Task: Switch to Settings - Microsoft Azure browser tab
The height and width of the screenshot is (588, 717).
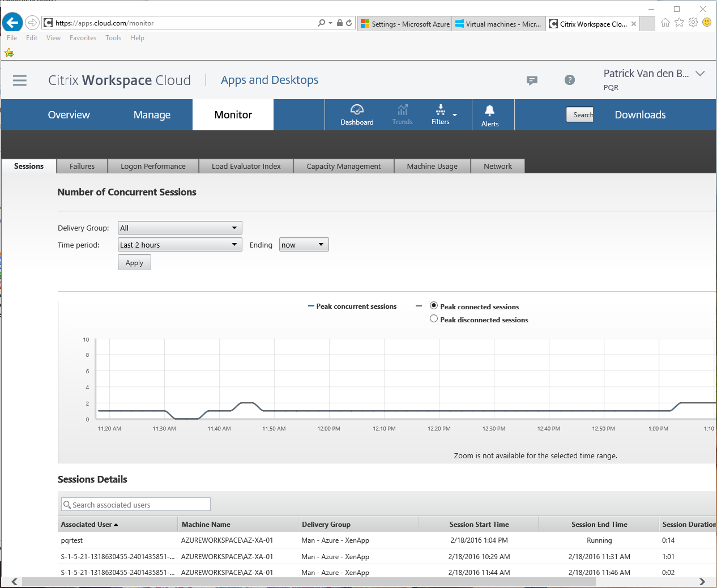Action: tap(405, 24)
